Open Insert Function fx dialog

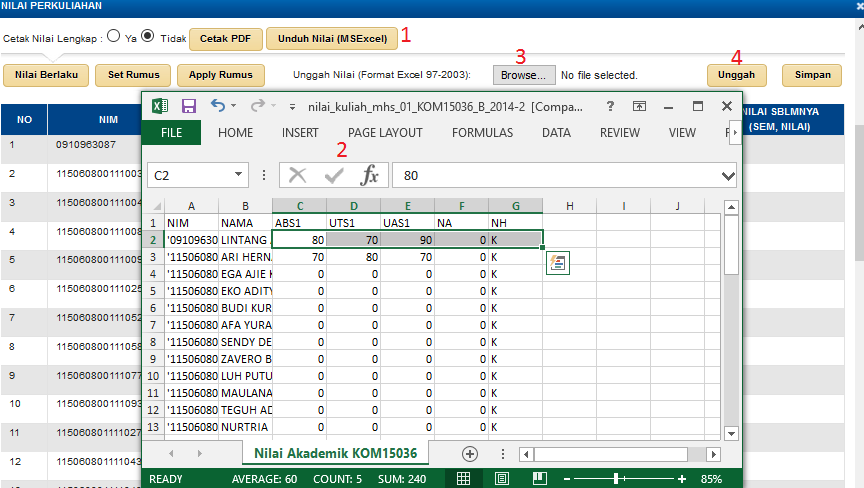pos(369,176)
